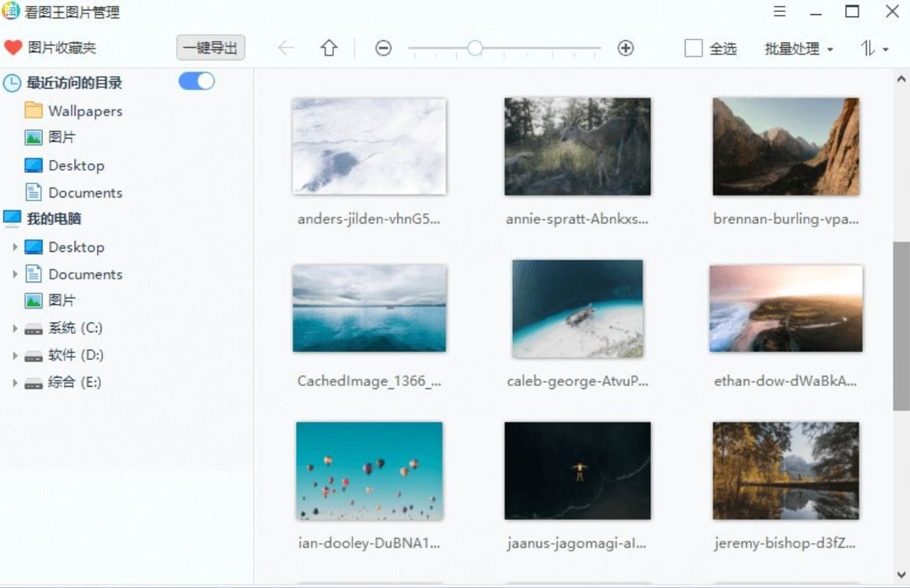Viewport: 910px width, 588px height.
Task: Click the 一键导出 button
Action: [x=210, y=48]
